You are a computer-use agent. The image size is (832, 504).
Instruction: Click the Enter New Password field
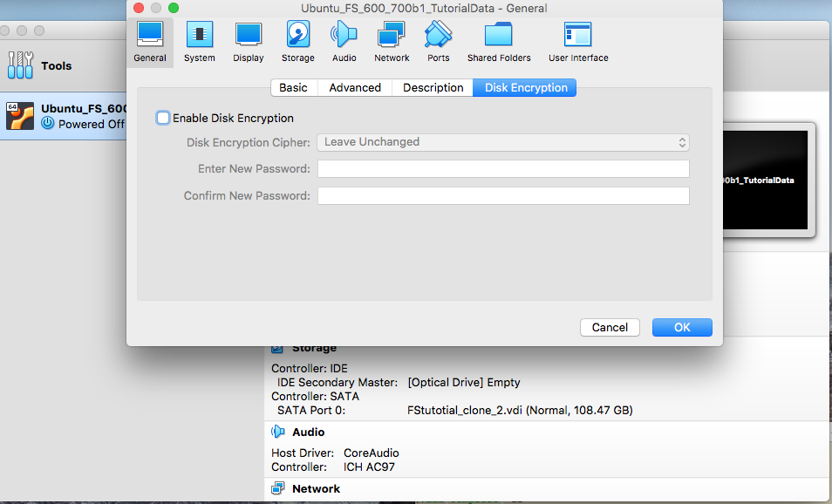click(503, 169)
